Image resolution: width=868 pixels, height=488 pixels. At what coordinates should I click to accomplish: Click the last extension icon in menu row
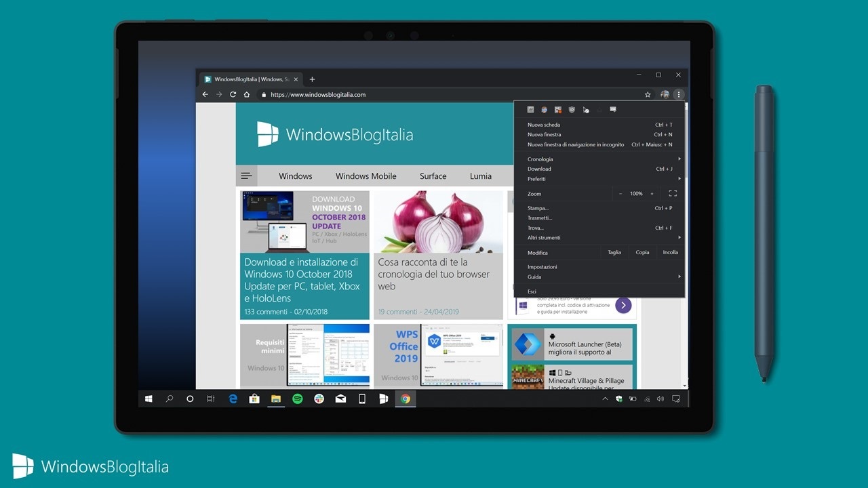(x=613, y=109)
